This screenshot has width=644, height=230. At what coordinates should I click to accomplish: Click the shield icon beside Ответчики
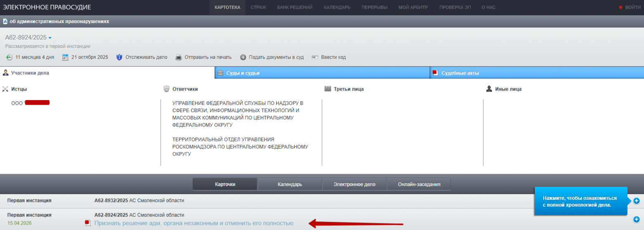coord(167,89)
